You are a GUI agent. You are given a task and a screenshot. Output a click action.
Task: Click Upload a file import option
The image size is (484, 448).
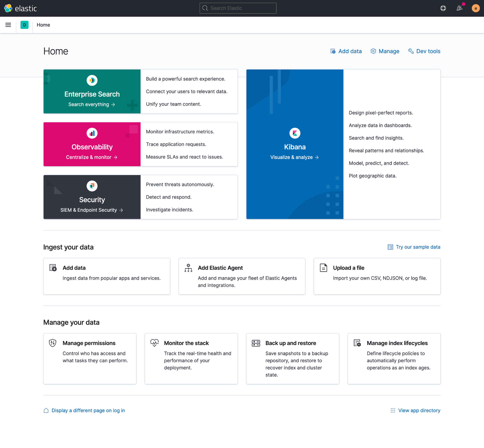(x=377, y=276)
